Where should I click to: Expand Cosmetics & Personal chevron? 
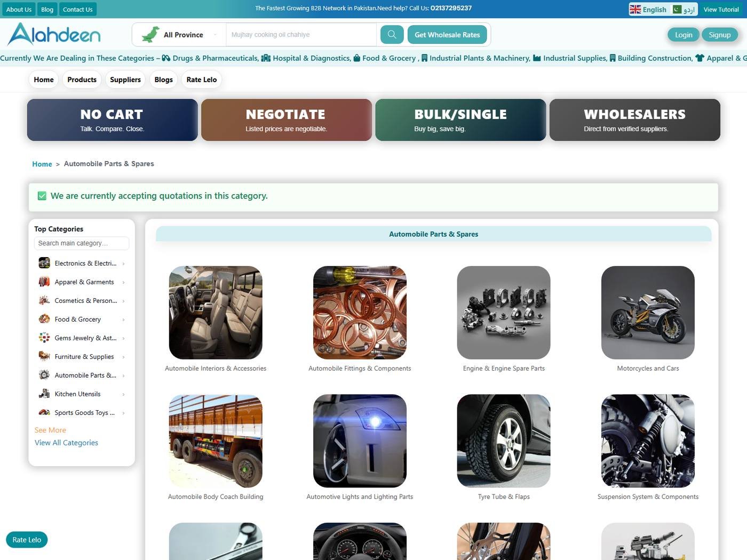click(x=123, y=301)
